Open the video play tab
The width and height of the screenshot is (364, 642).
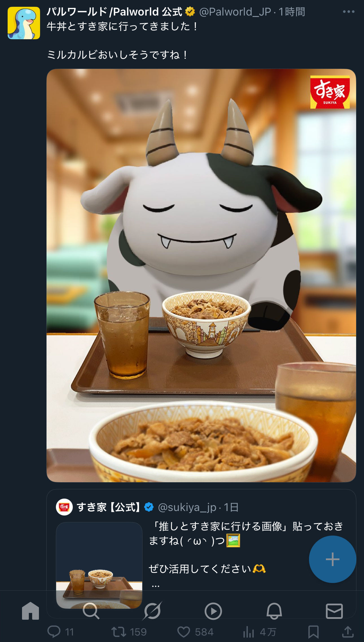(x=213, y=611)
